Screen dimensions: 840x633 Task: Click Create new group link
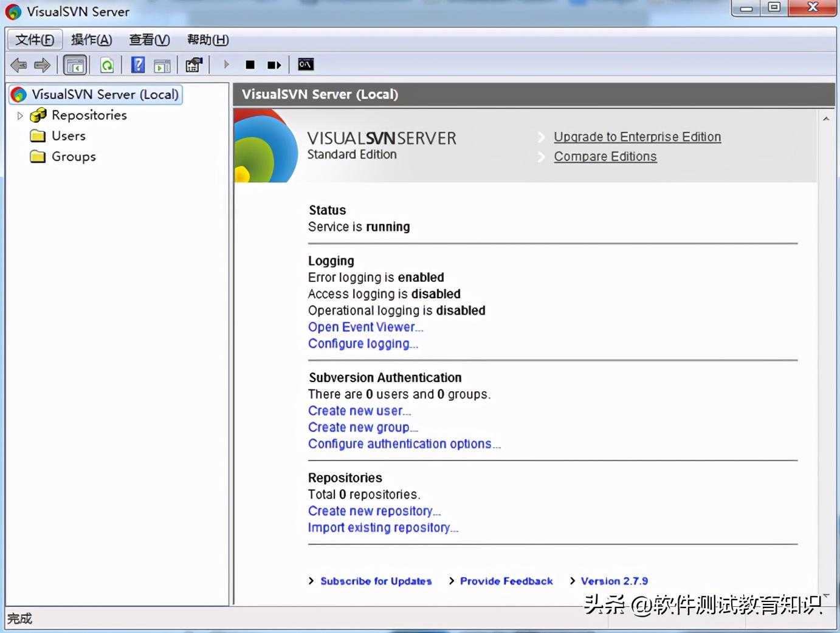(x=363, y=428)
